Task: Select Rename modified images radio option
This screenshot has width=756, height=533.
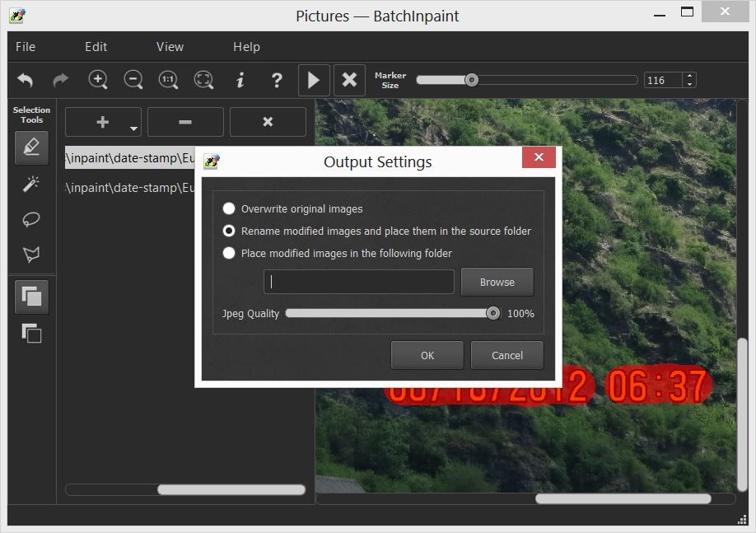Action: click(x=229, y=231)
